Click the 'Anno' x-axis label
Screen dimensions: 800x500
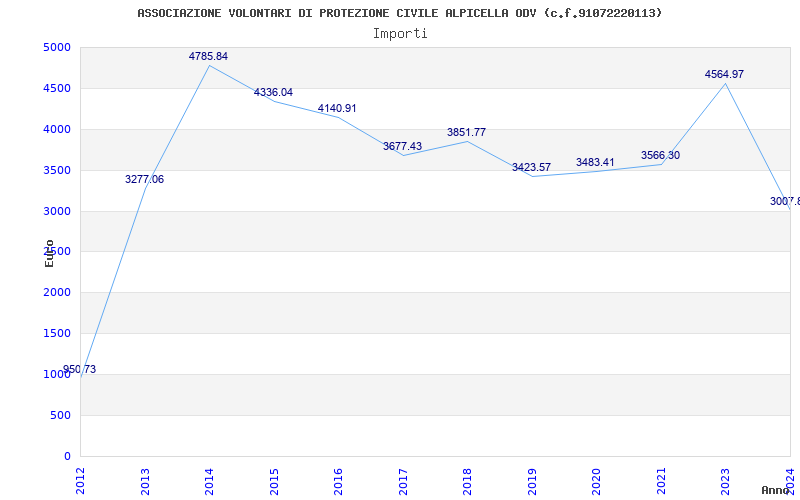coord(775,490)
